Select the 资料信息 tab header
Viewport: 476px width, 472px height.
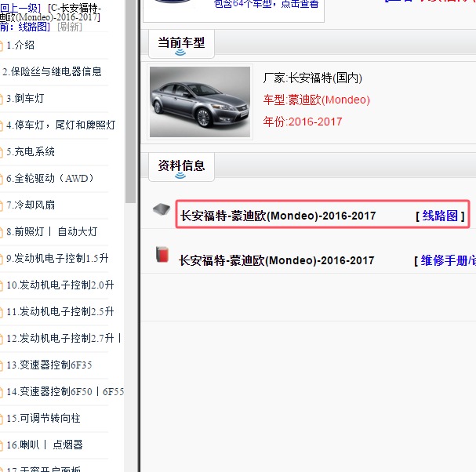[181, 167]
